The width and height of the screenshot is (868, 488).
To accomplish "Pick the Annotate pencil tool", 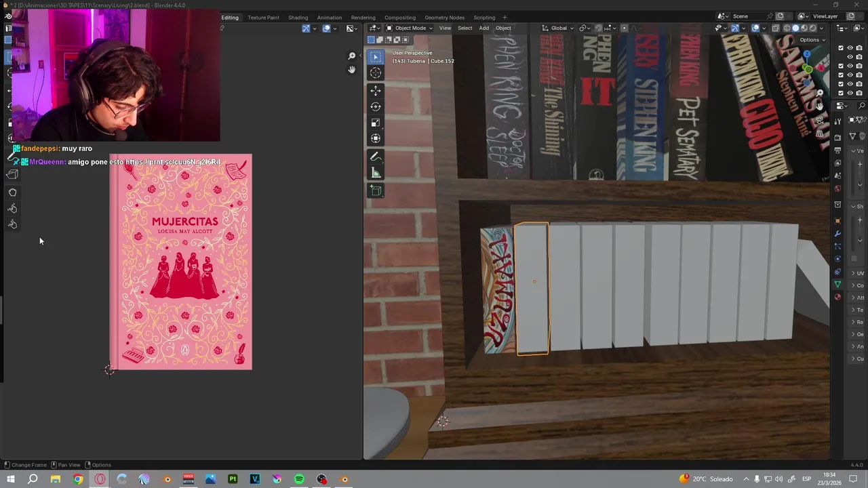I will pos(376,157).
